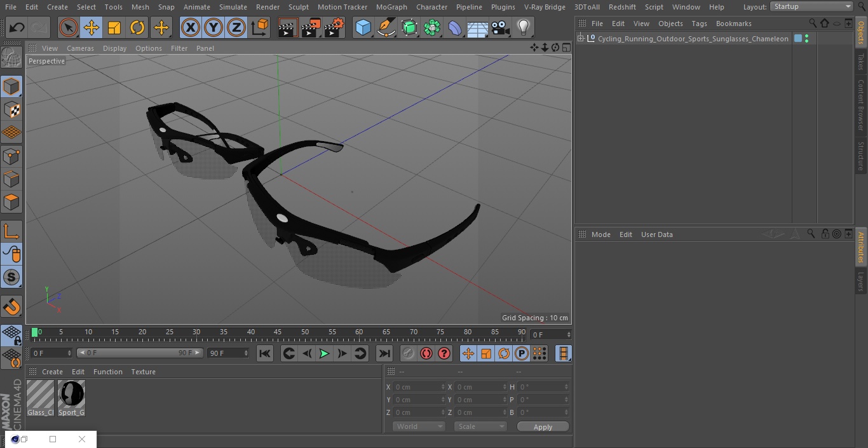Image resolution: width=868 pixels, height=448 pixels.
Task: Switch to the Structure side tab
Action: tap(861, 156)
